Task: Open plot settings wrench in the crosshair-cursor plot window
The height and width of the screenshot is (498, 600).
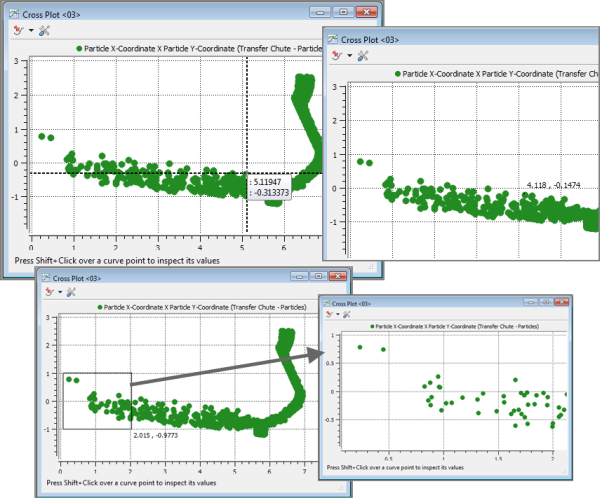Action: click(x=44, y=30)
